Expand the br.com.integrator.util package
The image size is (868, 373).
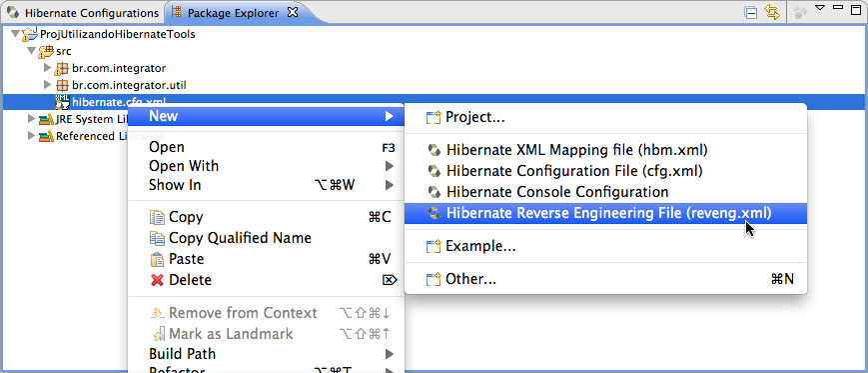(48, 85)
